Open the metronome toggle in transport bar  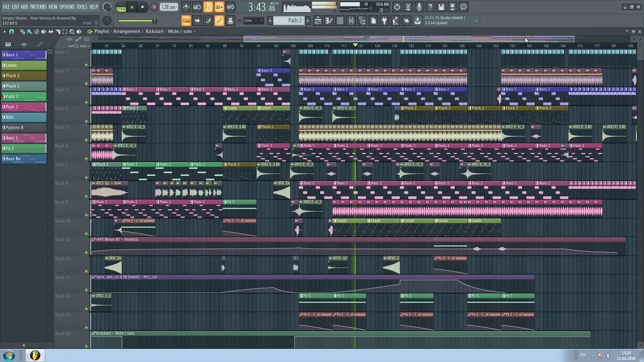pyautogui.click(x=186, y=7)
